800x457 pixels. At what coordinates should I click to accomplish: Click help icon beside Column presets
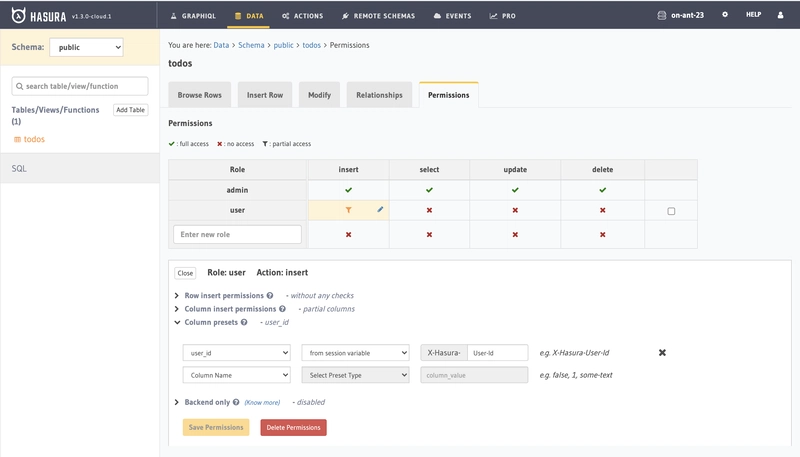click(x=244, y=322)
